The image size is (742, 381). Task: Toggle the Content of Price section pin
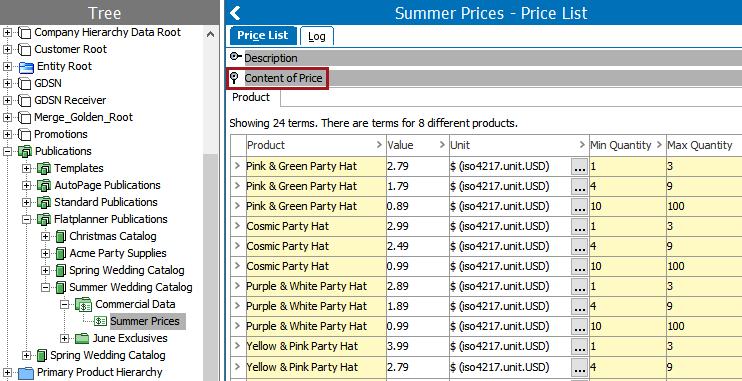point(234,78)
